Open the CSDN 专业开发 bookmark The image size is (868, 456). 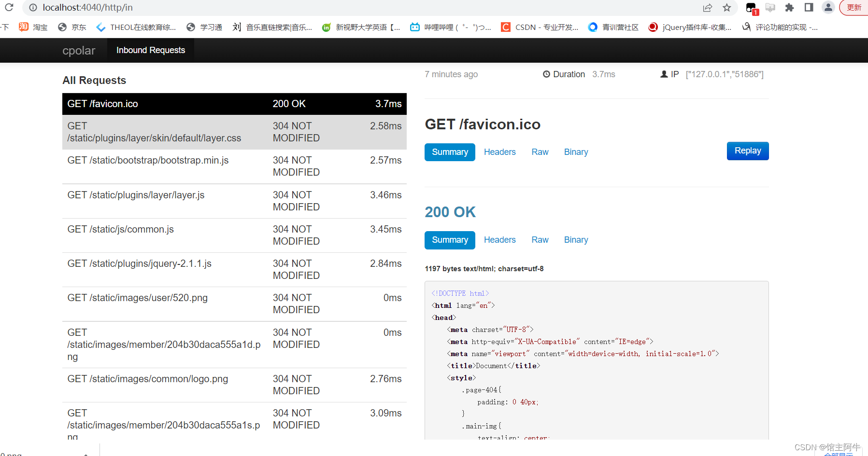540,27
